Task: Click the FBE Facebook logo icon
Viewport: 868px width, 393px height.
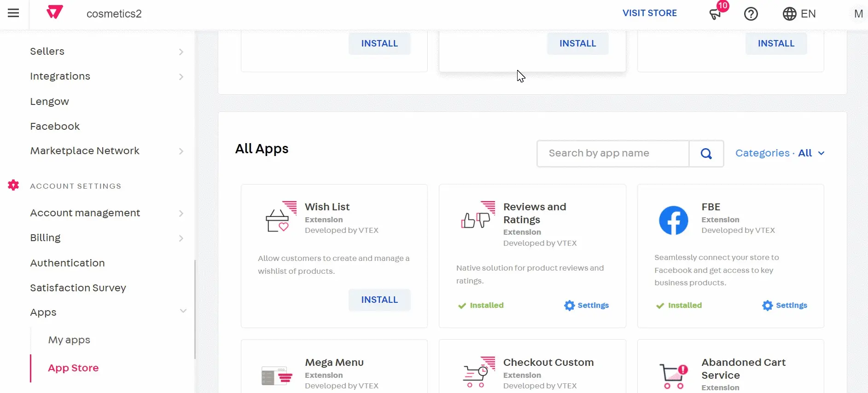Action: tap(673, 220)
